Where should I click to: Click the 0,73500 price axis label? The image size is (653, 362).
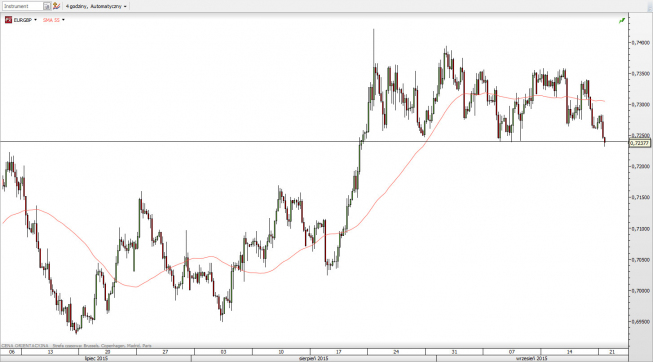(x=641, y=73)
